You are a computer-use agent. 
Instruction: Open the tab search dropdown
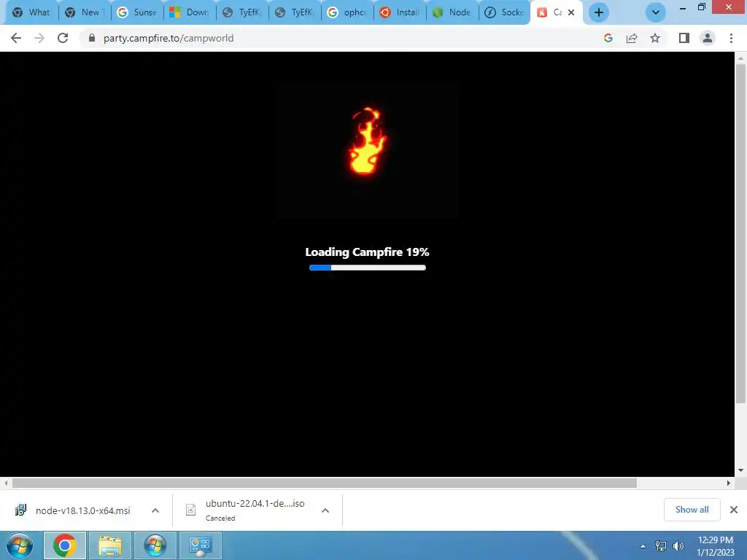(656, 12)
